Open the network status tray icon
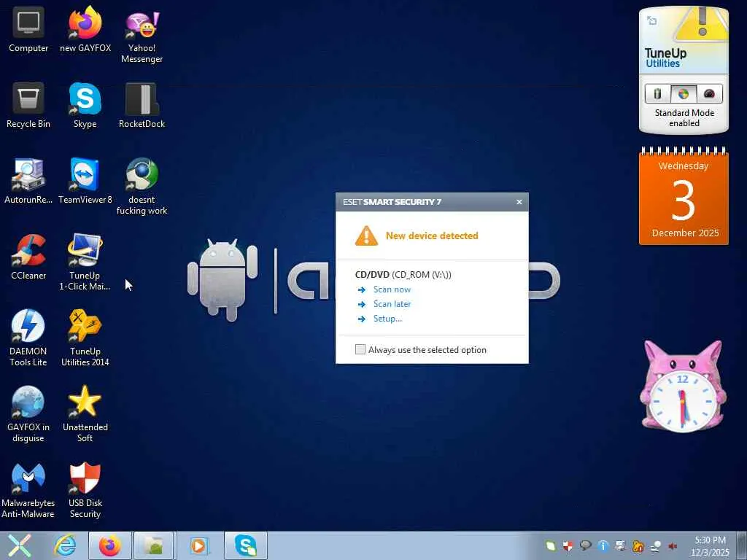Image resolution: width=747 pixels, height=560 pixels. click(656, 545)
